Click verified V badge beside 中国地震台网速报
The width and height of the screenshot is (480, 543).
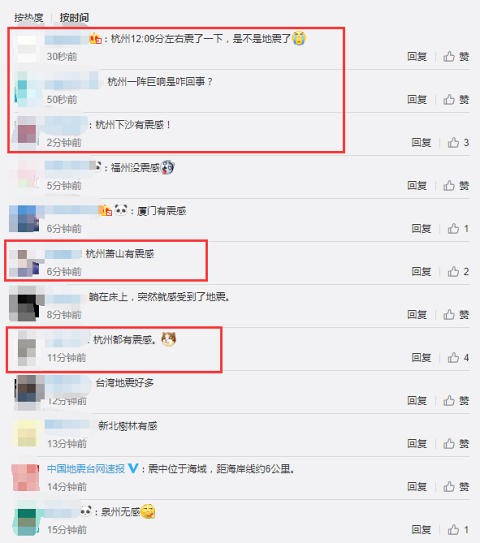point(133,469)
